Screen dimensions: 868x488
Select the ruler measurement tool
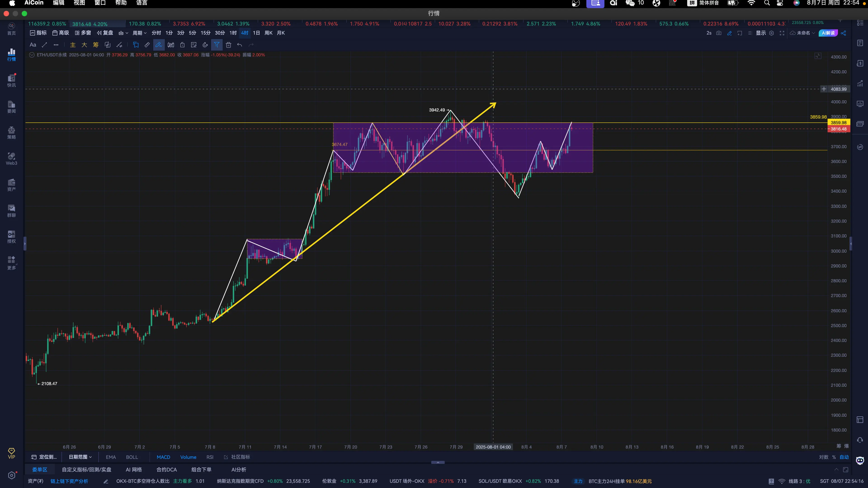(x=147, y=45)
